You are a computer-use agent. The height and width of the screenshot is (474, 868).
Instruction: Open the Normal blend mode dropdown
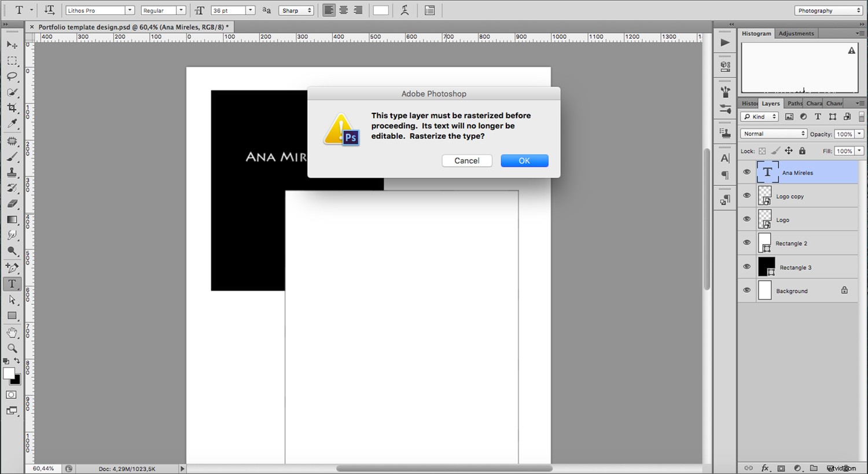pyautogui.click(x=773, y=133)
